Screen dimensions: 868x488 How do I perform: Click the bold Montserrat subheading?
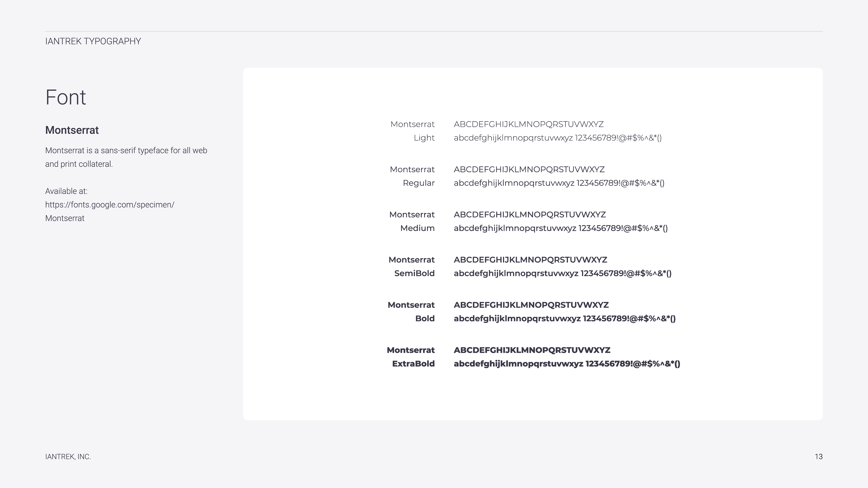point(72,130)
